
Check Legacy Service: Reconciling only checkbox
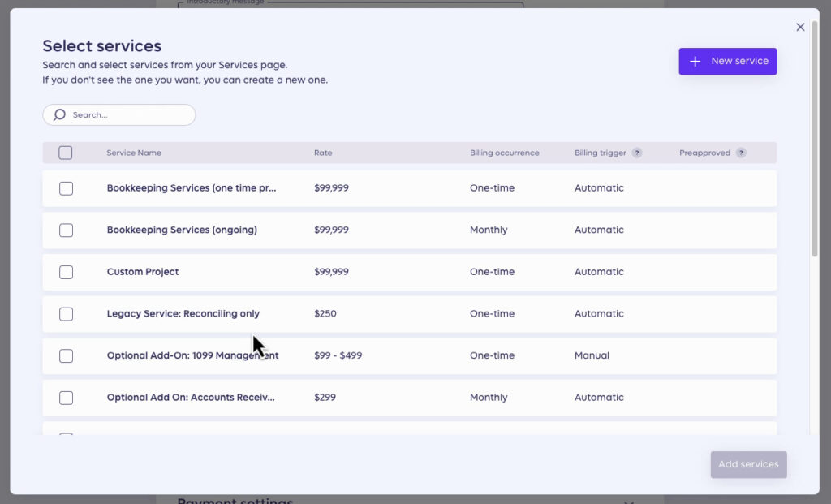tap(66, 314)
